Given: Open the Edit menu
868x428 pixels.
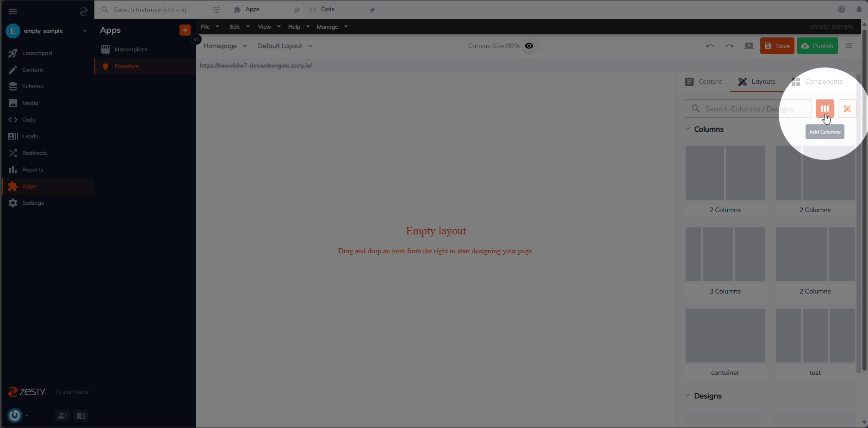Looking at the screenshot, I should pyautogui.click(x=240, y=27).
